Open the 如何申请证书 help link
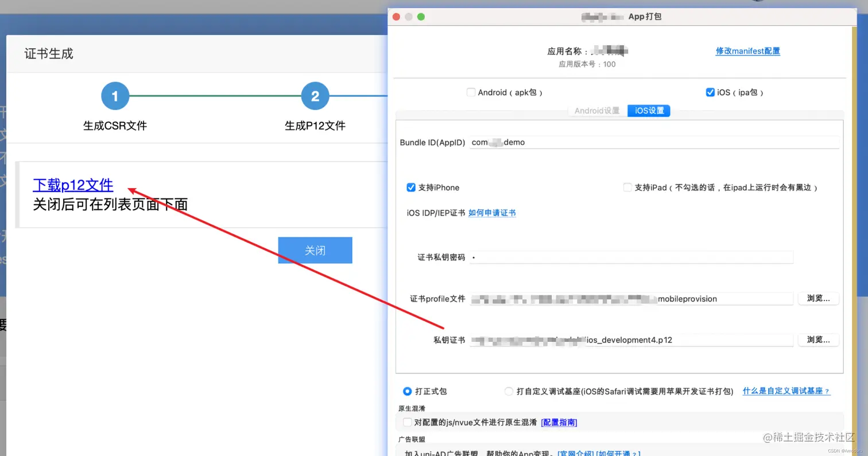This screenshot has height=456, width=868. tap(492, 213)
